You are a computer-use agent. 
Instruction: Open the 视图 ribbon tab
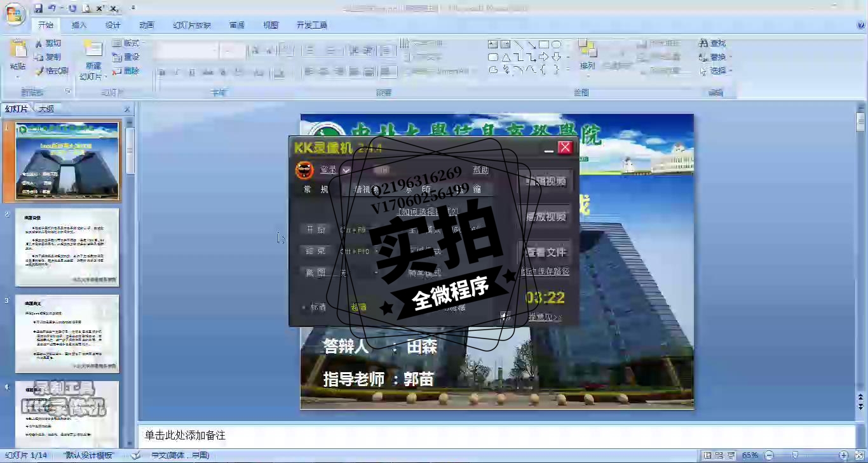tap(271, 25)
